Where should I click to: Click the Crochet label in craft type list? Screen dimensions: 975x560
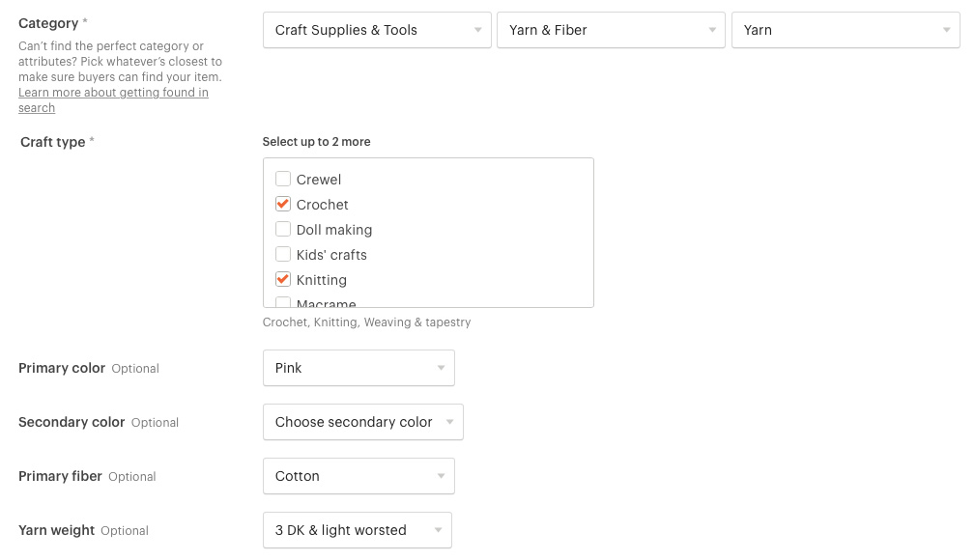click(x=322, y=205)
